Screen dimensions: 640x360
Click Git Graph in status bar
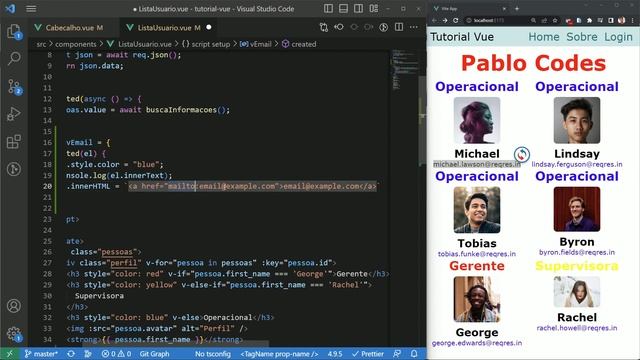click(154, 354)
